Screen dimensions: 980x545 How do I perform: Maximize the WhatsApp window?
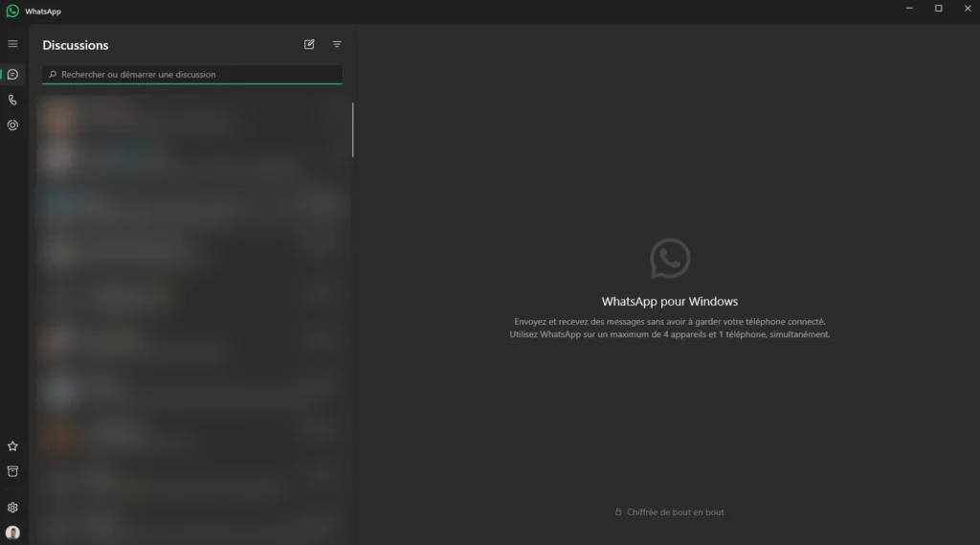pyautogui.click(x=938, y=8)
